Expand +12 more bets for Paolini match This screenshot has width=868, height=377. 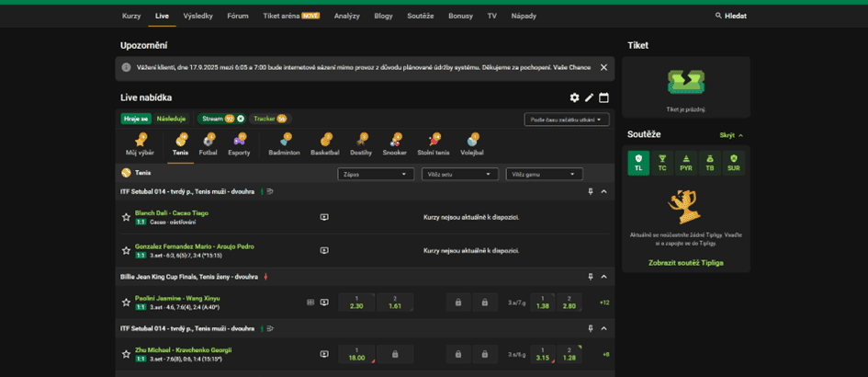point(604,303)
